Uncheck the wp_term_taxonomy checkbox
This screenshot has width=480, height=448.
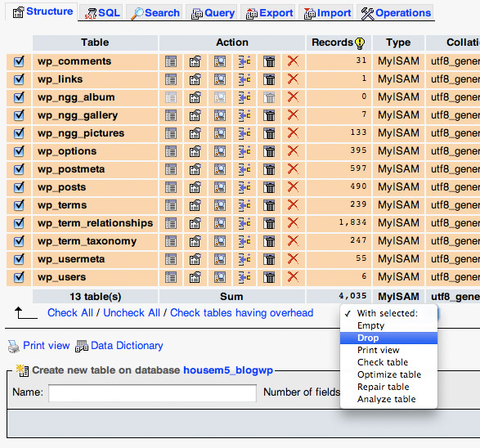[19, 241]
